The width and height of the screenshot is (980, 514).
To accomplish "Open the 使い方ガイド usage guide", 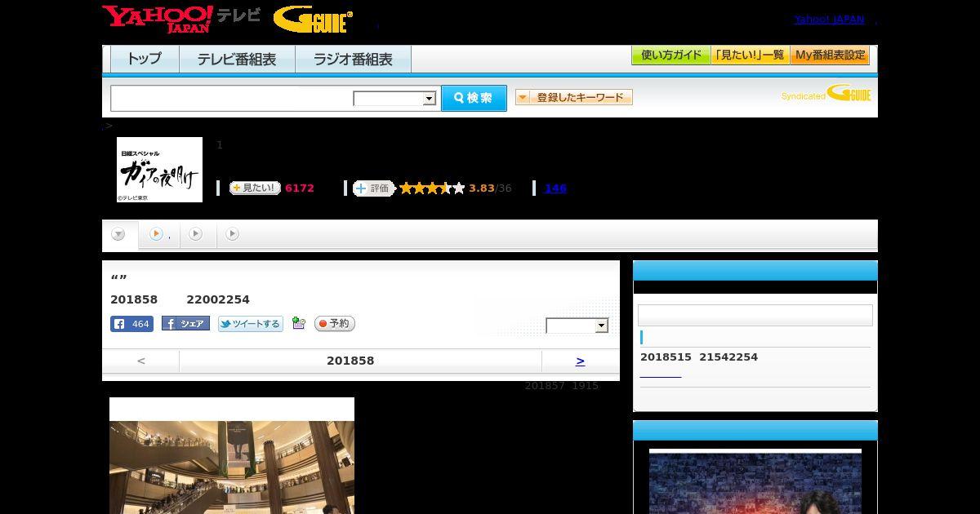I will [x=671, y=55].
